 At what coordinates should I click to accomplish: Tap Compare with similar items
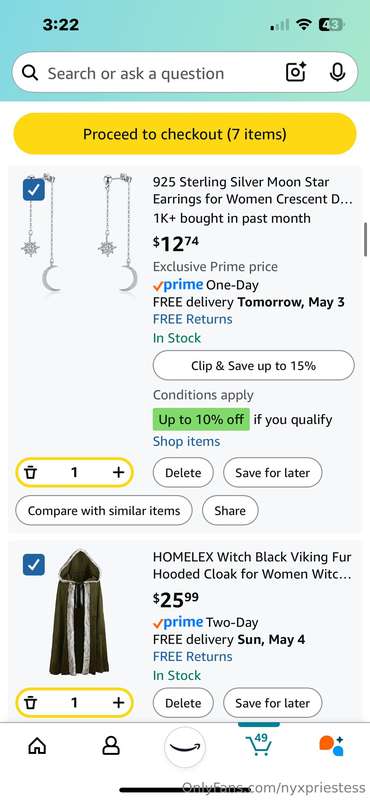[x=104, y=511]
